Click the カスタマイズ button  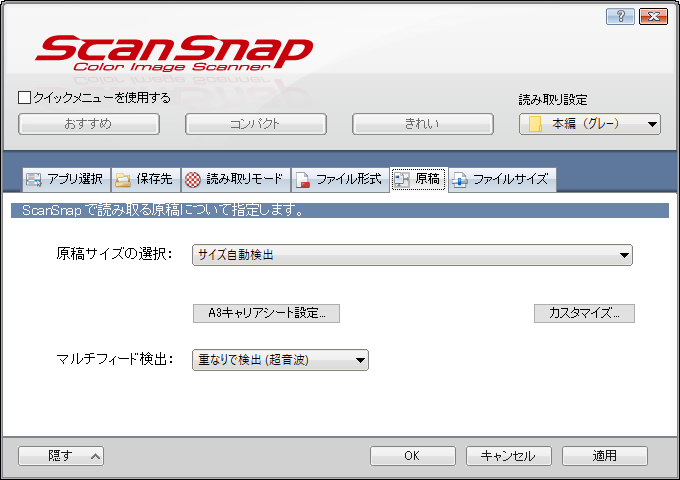click(584, 313)
